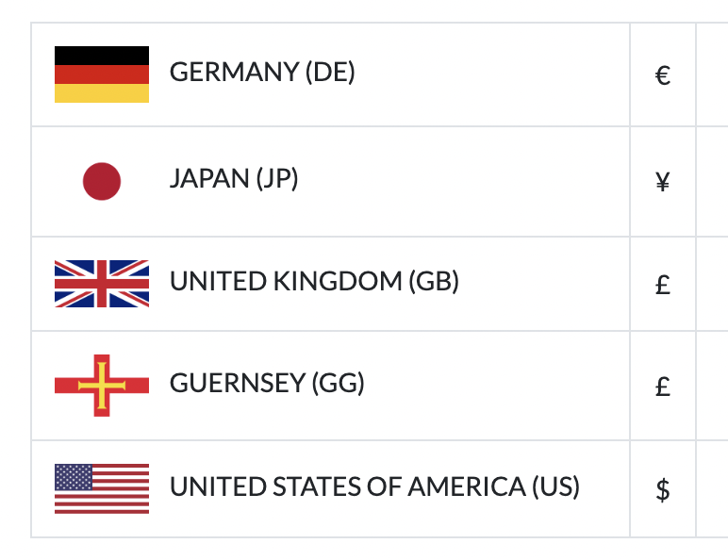Click the pound symbol in United Kingdom row

(663, 285)
